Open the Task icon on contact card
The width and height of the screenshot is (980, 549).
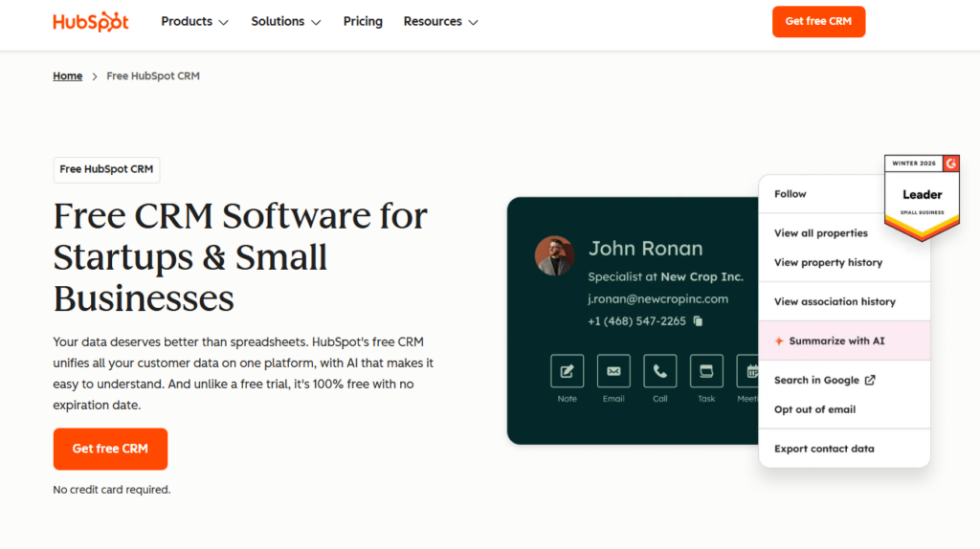(706, 371)
